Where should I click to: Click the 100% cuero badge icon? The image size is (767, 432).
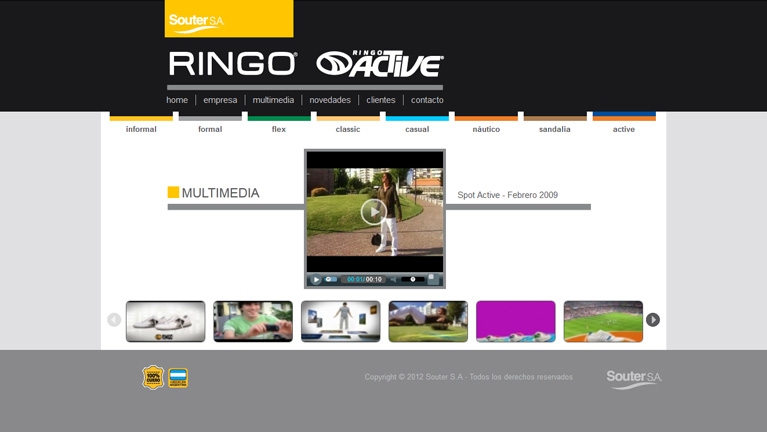(153, 378)
